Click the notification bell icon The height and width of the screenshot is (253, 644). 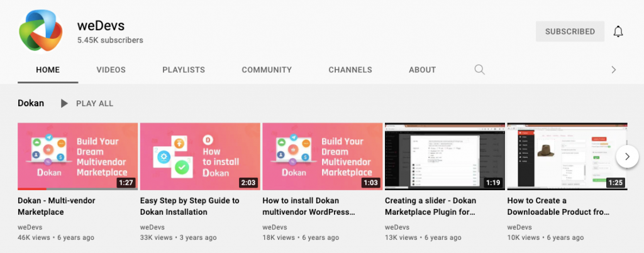pos(618,31)
